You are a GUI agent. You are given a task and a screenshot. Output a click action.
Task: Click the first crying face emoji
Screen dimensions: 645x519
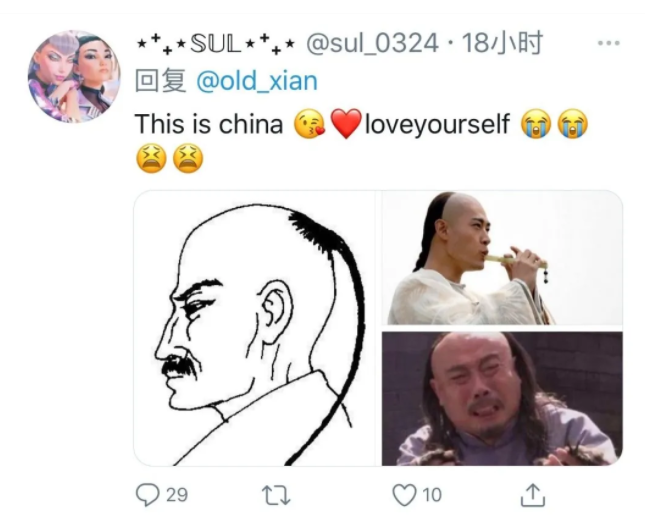pyautogui.click(x=536, y=124)
